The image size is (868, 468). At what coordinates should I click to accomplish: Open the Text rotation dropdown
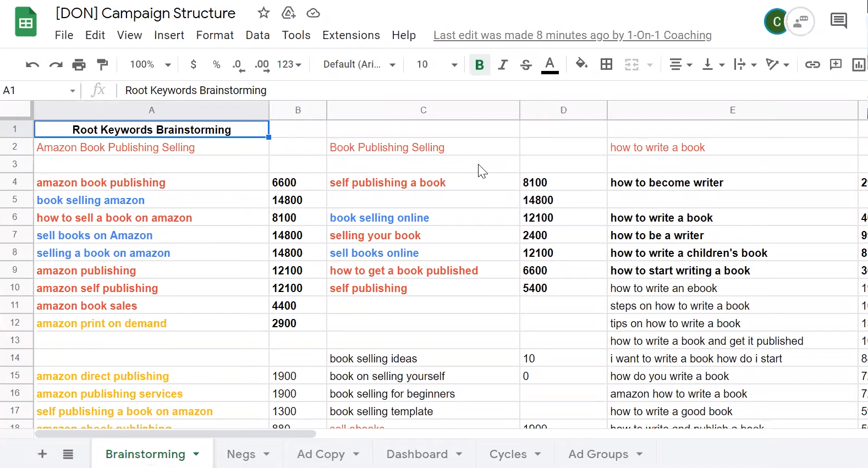click(777, 65)
